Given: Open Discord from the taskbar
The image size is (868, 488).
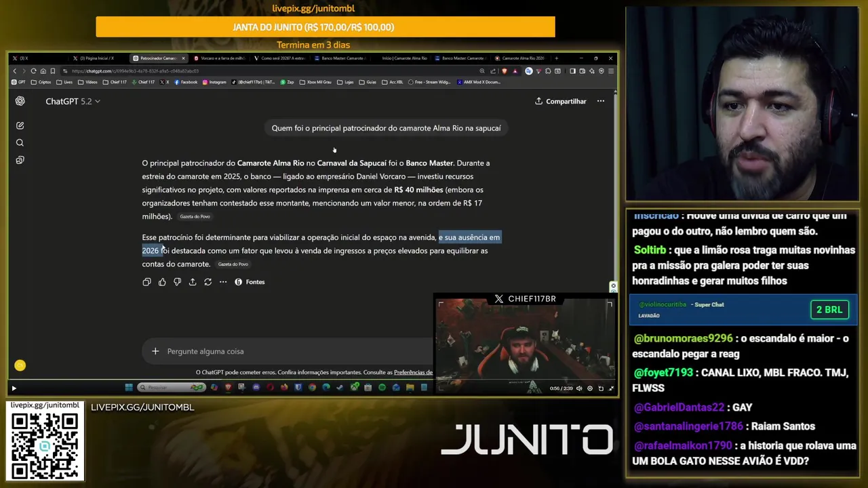Looking at the screenshot, I should pos(256,388).
